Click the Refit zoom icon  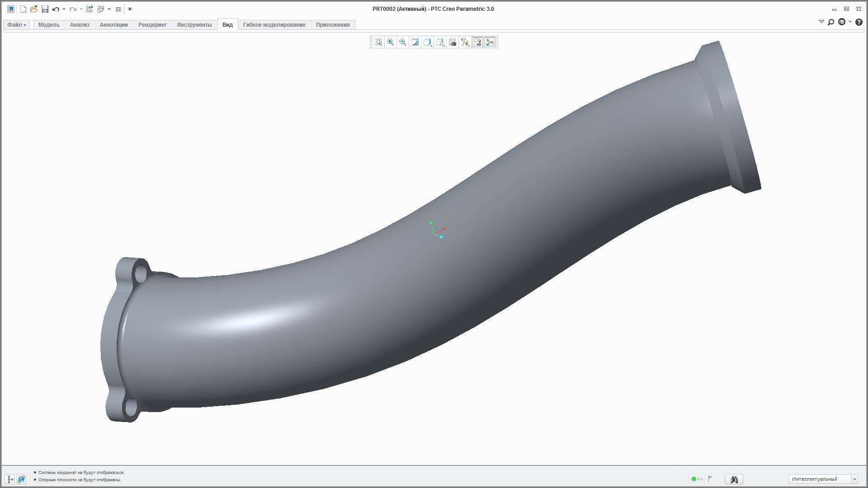[x=378, y=42]
